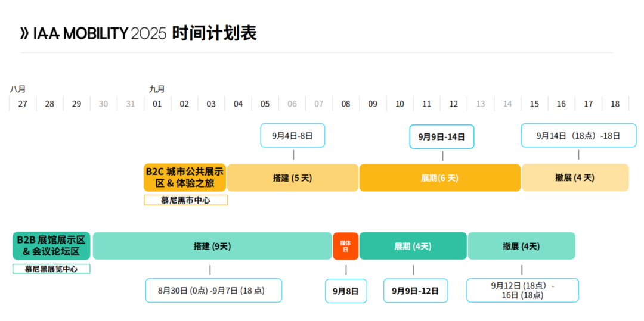Click the bold '9月9日-14日' date box
Viewport: 644px width, 321px height.
[442, 136]
